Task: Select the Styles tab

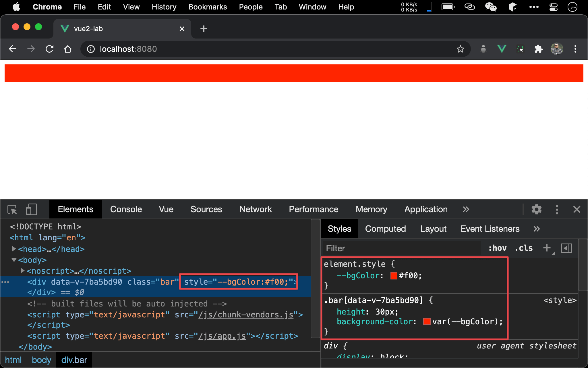Action: (339, 229)
